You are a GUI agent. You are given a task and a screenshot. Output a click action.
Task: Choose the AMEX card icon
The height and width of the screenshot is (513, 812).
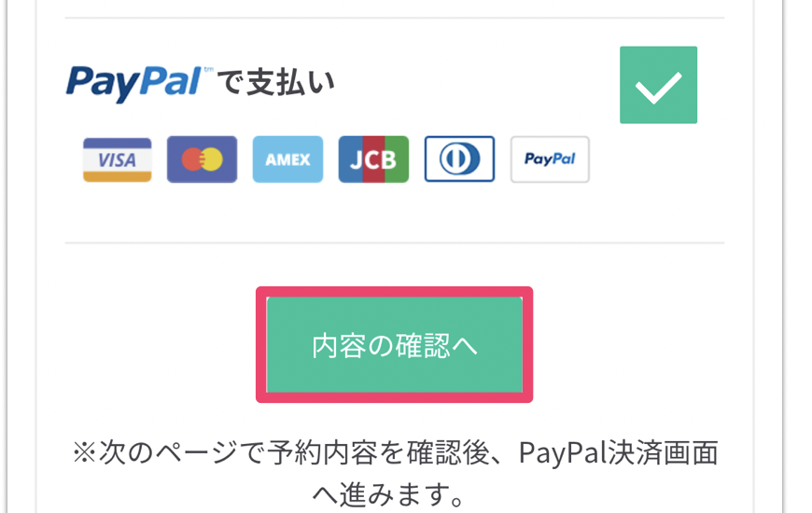tap(287, 159)
